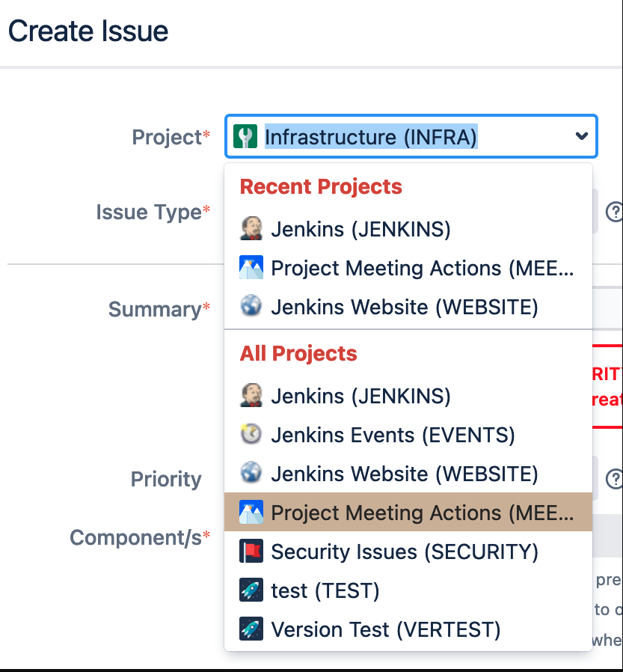Click mountain icon in highlighted All Projects row
This screenshot has height=672, width=623.
click(251, 512)
